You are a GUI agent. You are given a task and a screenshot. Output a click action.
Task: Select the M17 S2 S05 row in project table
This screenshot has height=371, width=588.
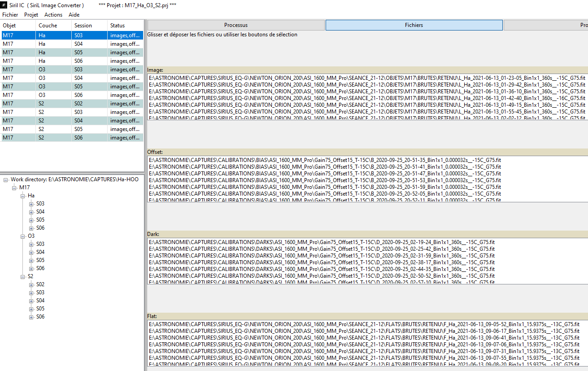(72, 129)
